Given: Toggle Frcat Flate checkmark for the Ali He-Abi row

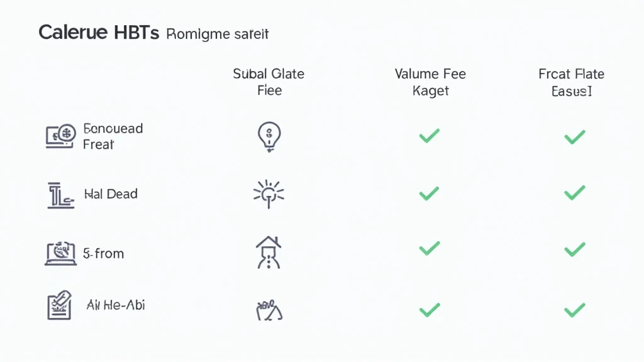Looking at the screenshot, I should tap(575, 310).
